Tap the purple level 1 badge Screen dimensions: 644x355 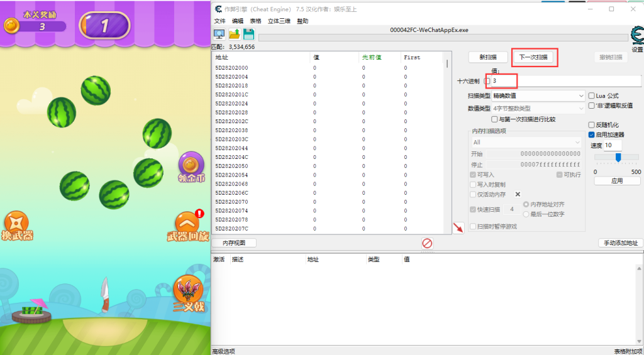click(104, 25)
